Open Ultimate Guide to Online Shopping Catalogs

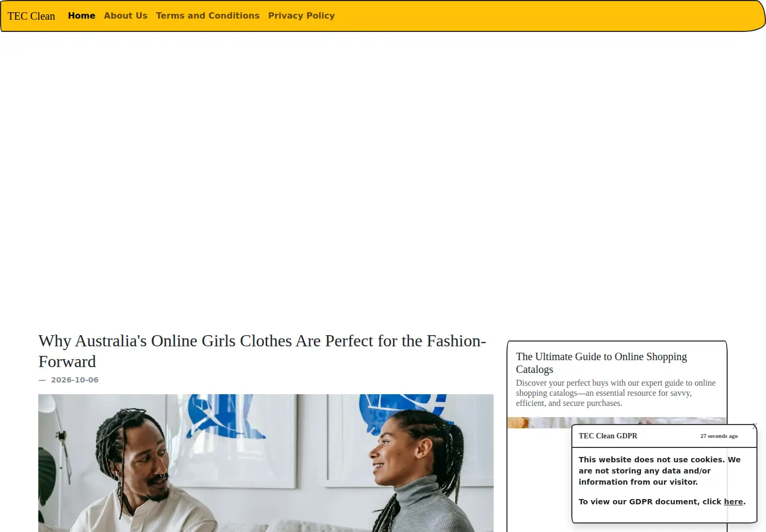[x=601, y=363]
